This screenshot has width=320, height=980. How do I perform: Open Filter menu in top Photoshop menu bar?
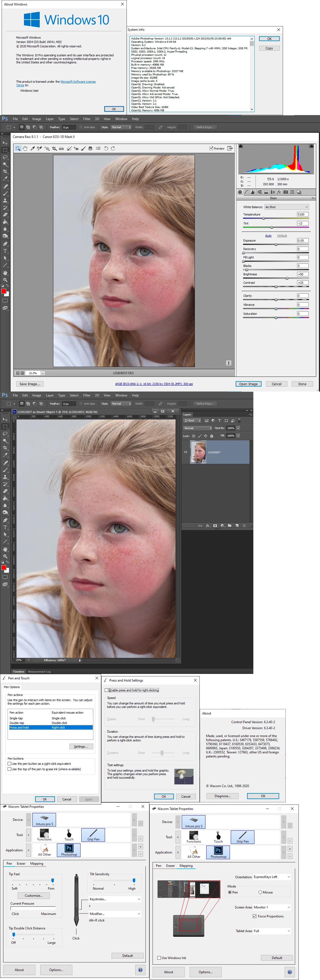(87, 119)
